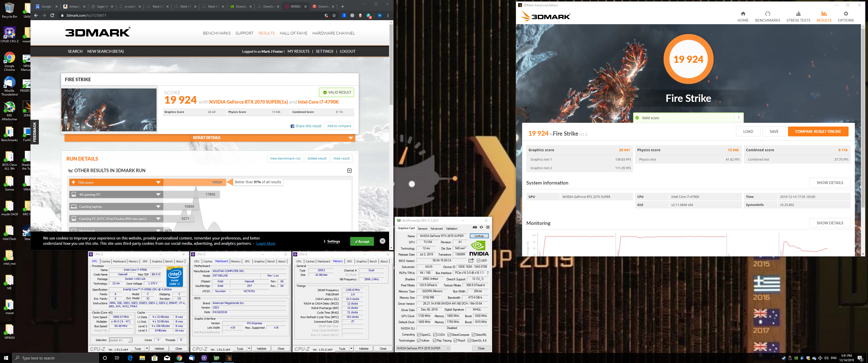Toggle DirectCompute checkbox in GPU-Z
This screenshot has height=363, width=868.
449,335
